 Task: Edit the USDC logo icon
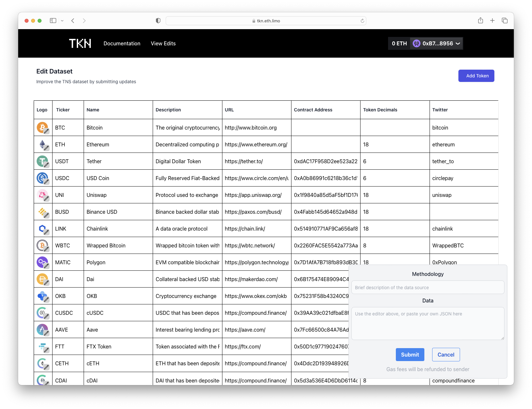[47, 182]
